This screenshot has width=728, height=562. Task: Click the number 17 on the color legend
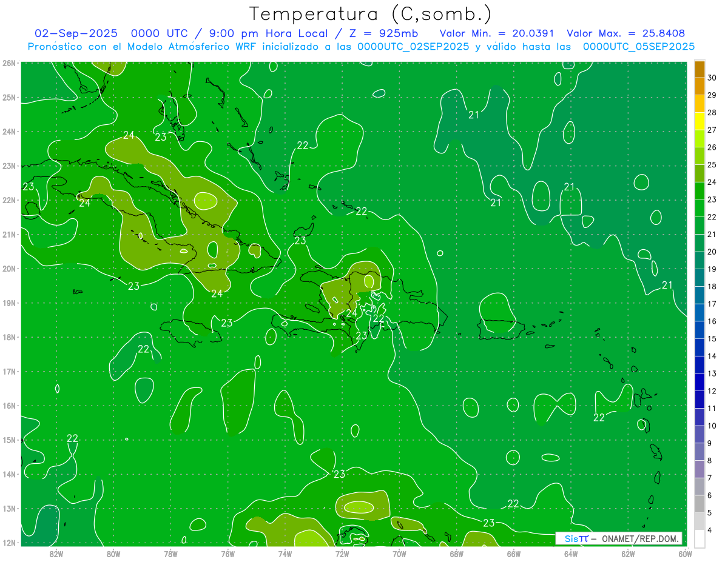[x=712, y=304]
